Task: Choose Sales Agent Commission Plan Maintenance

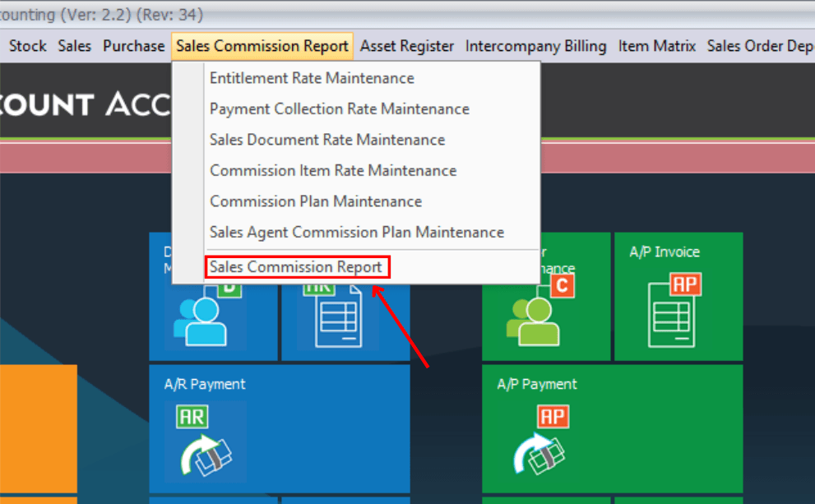Action: coord(356,233)
